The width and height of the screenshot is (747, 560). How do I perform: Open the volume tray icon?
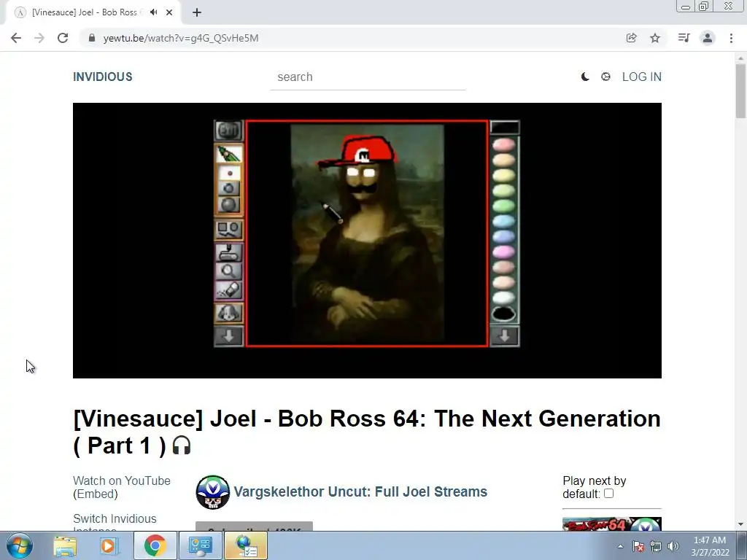[x=673, y=546]
